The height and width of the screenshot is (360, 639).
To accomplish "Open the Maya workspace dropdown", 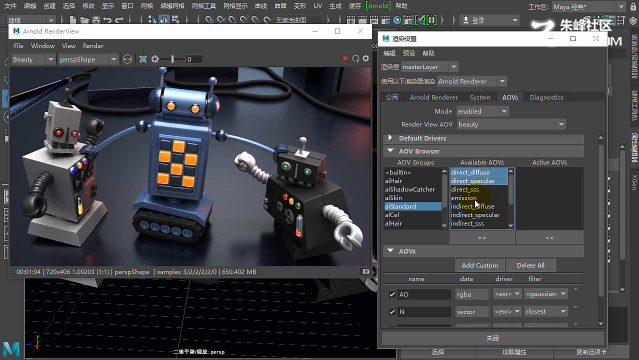I will [x=588, y=7].
